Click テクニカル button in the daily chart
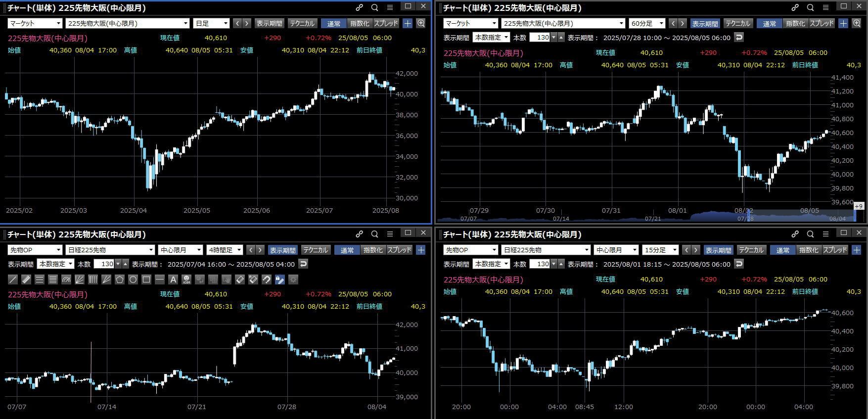The width and height of the screenshot is (868, 419). click(x=302, y=23)
